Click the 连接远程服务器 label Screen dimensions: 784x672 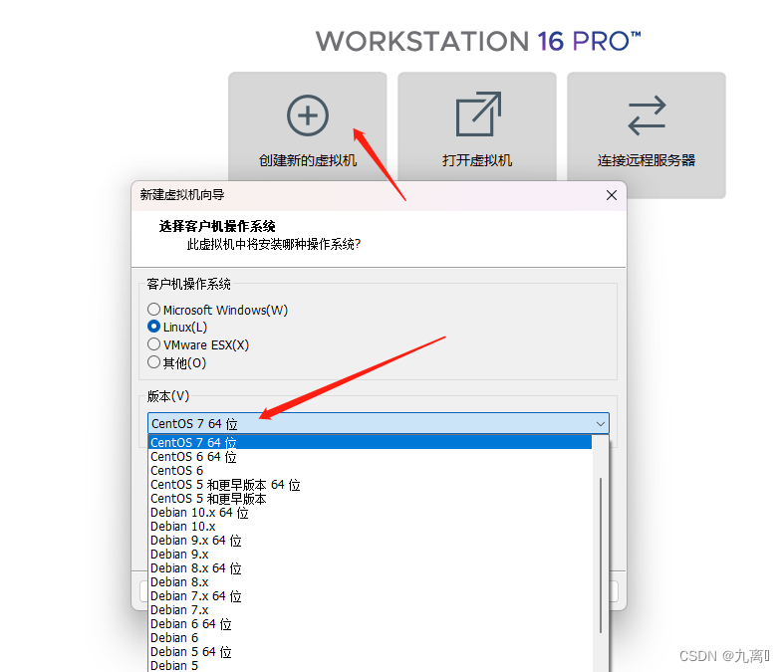(647, 160)
